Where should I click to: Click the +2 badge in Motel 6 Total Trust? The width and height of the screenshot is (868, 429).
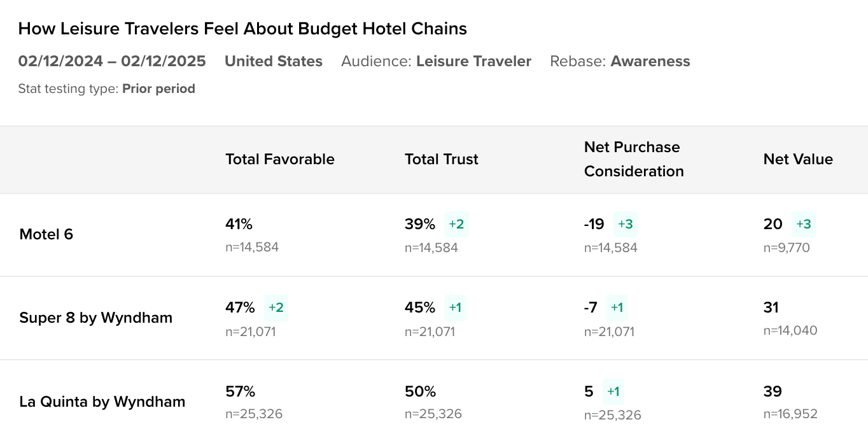(456, 224)
